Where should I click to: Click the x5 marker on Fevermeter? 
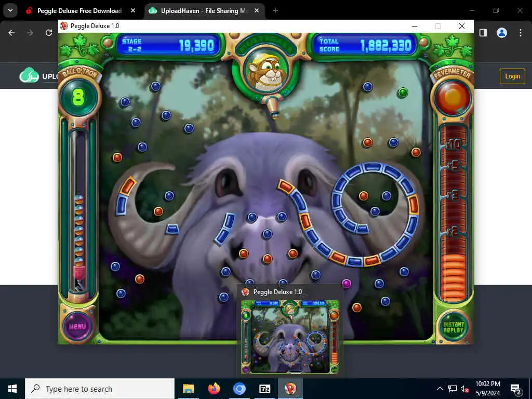pyautogui.click(x=453, y=166)
